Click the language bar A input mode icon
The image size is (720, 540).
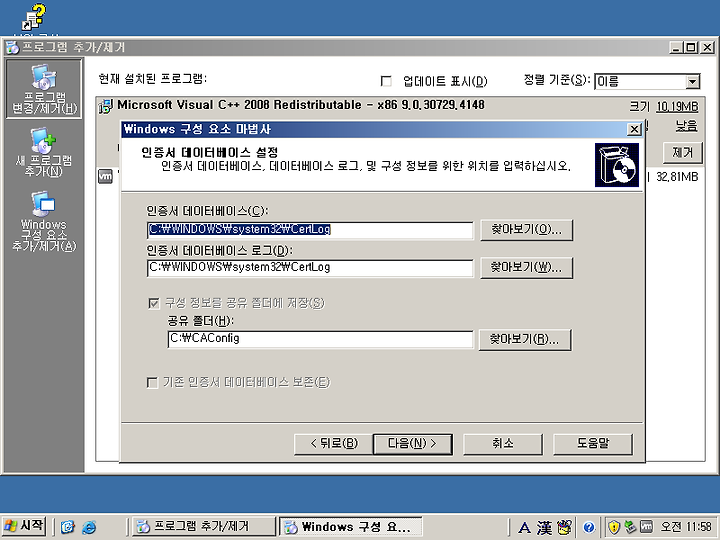point(524,527)
